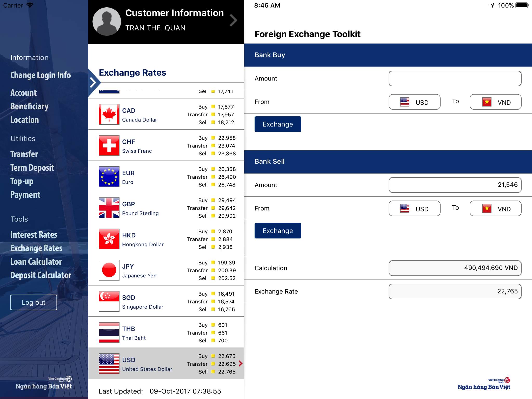This screenshot has height=399, width=532.
Task: Choose the GBP Union Jack flag
Action: [109, 208]
